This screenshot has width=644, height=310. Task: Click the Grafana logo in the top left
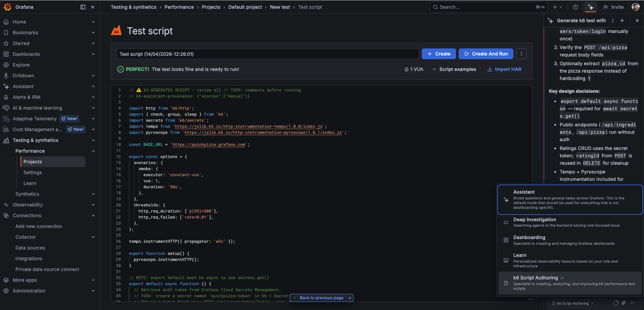(x=7, y=7)
